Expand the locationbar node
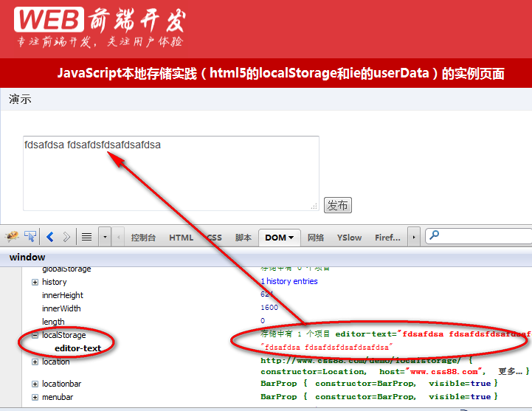 35,384
